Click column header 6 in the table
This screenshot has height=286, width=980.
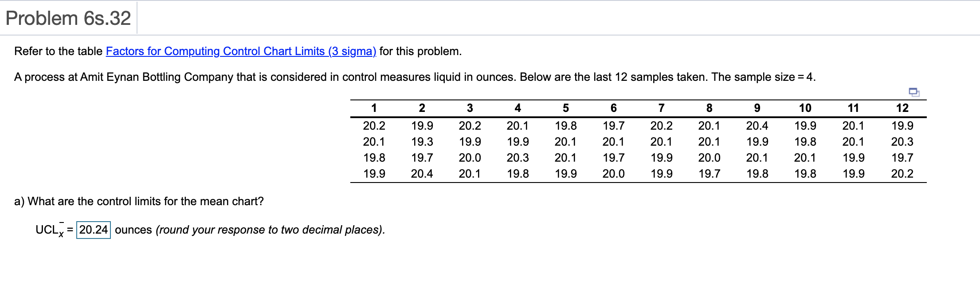pyautogui.click(x=614, y=108)
